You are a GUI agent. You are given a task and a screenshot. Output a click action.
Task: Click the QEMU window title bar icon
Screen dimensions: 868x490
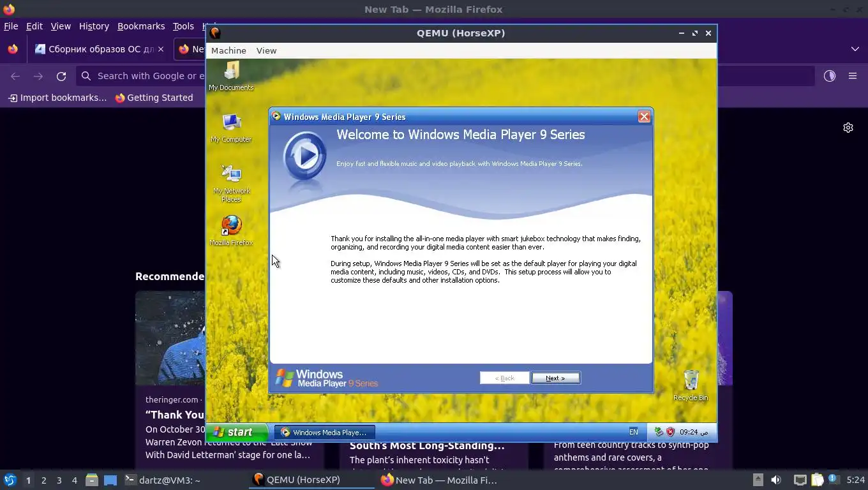coord(216,33)
